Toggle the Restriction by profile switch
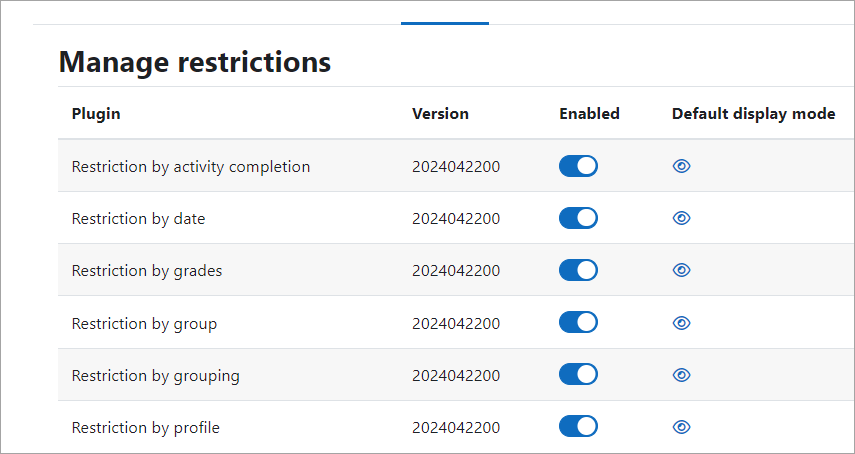This screenshot has width=855, height=454. click(578, 426)
